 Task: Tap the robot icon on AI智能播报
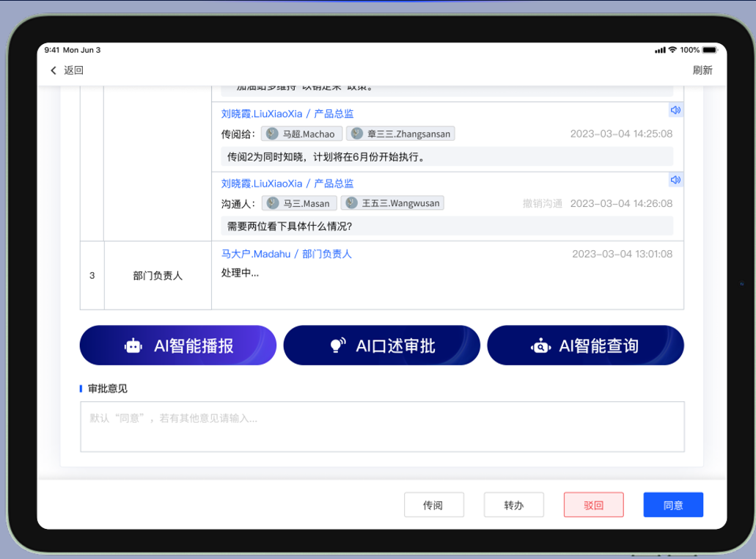tap(133, 345)
